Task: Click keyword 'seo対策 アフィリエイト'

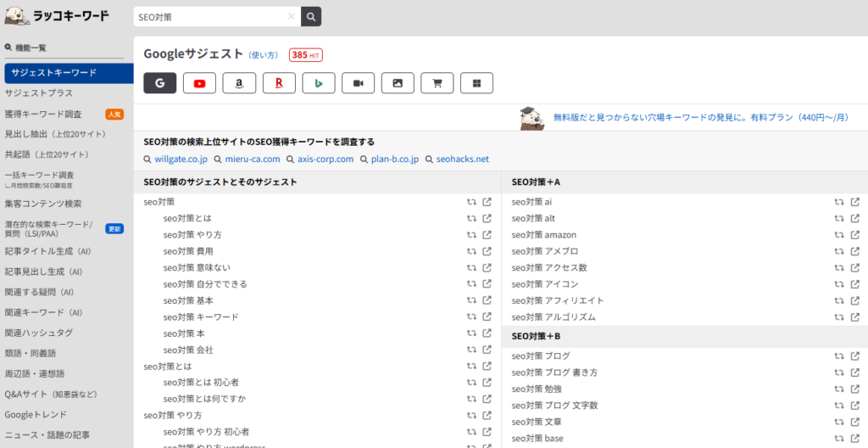Action: 558,300
